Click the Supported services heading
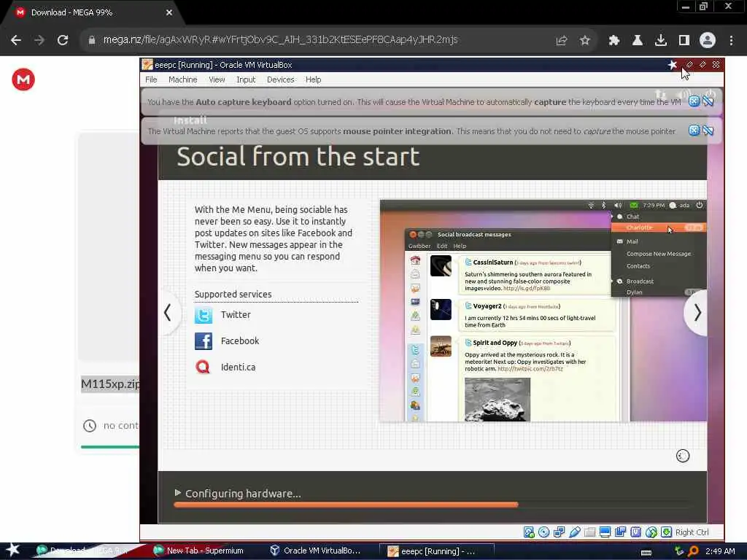747x560 pixels. click(x=233, y=295)
